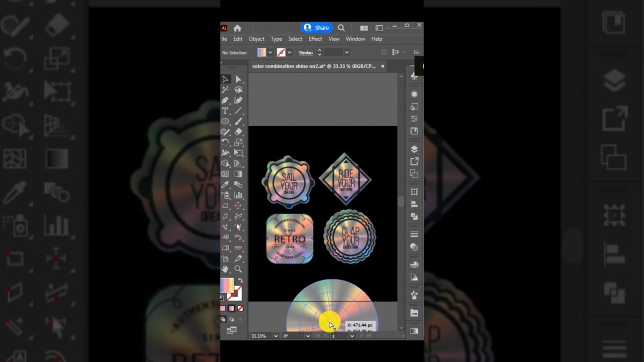Apply None mode button below swatches

tap(240, 309)
